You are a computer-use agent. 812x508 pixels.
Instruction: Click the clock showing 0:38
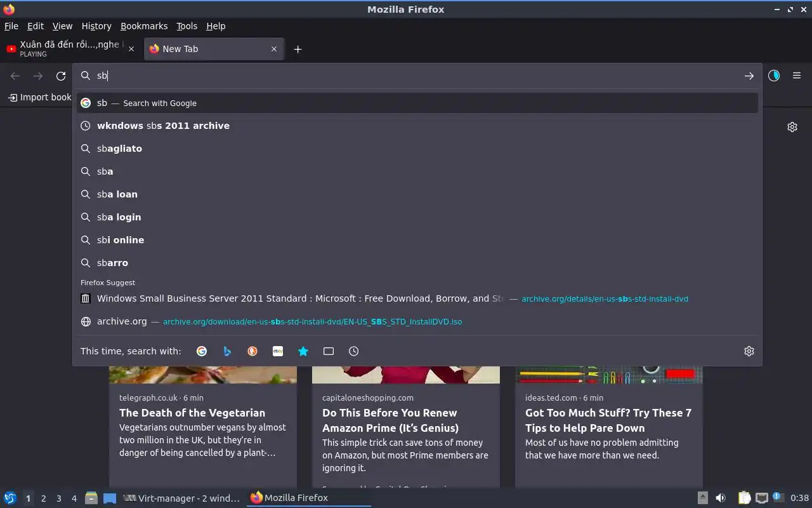[799, 498]
